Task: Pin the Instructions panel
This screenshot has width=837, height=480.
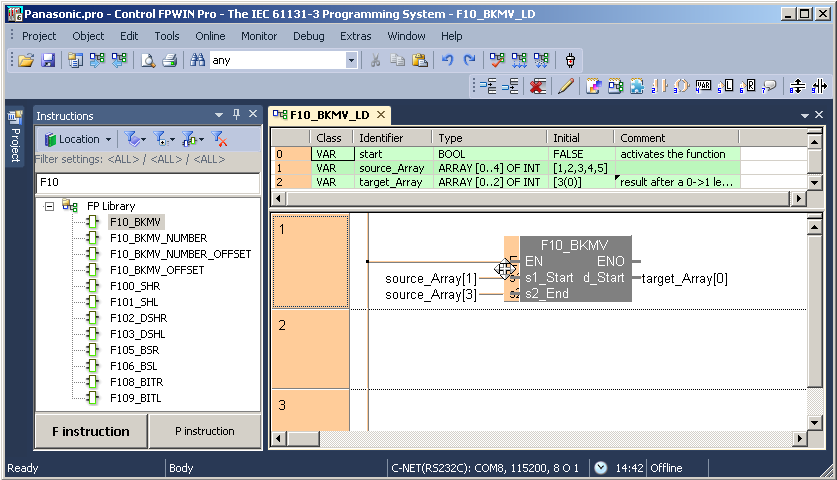Action: pos(237,115)
